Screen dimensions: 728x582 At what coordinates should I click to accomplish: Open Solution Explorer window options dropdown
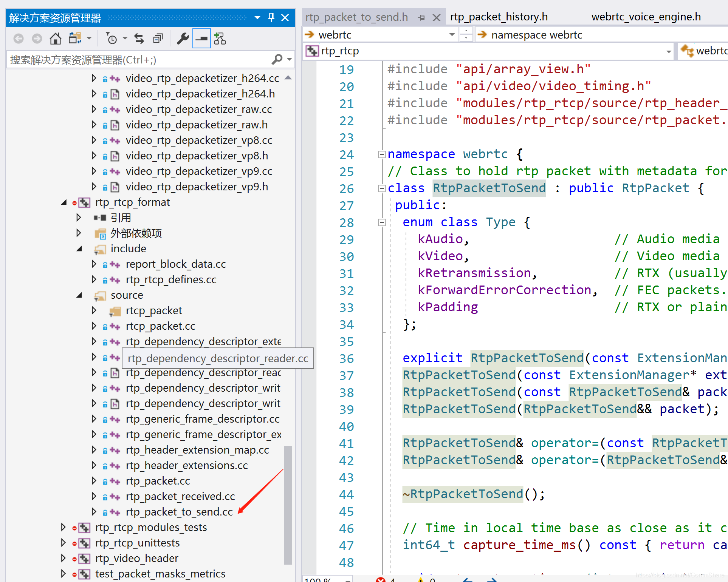[x=257, y=17]
